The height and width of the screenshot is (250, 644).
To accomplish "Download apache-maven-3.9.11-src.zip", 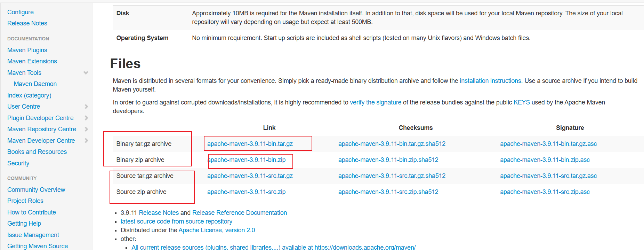I will coord(247,192).
